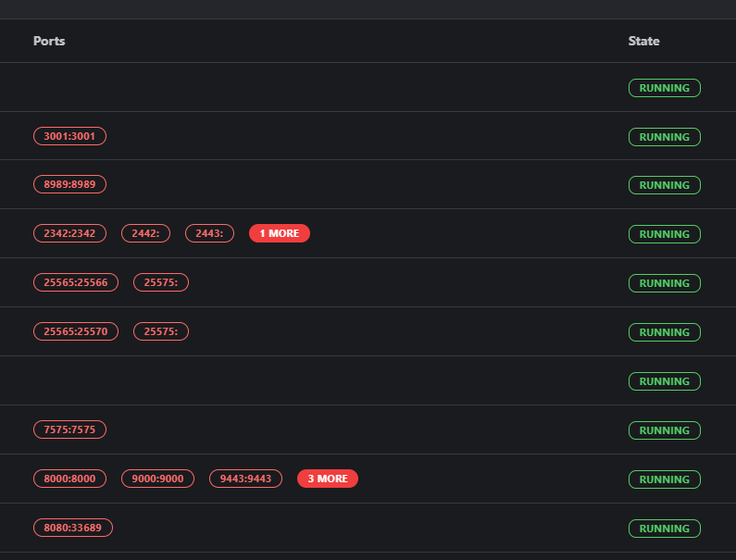
Task: Click 25575: badge beside 25565:25566
Action: click(x=161, y=282)
